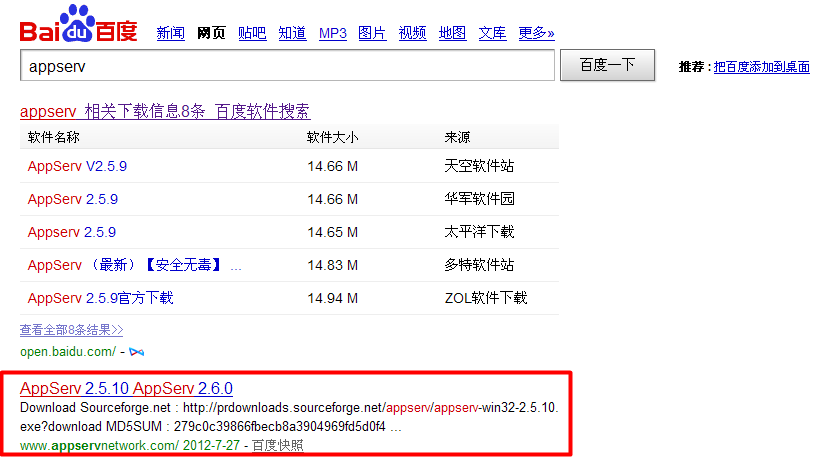The height and width of the screenshot is (461, 838).
Task: Click the 14.94 M size cell
Action: (x=332, y=299)
